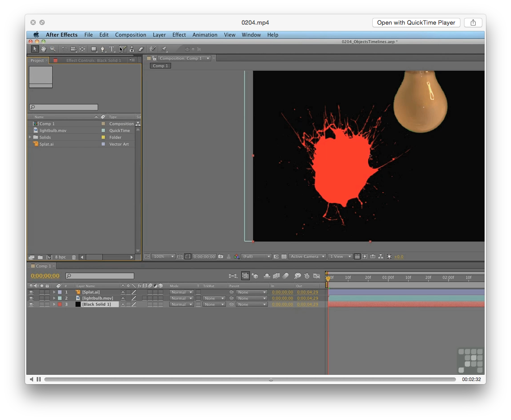Click Open with QuickTime Player button

[416, 22]
